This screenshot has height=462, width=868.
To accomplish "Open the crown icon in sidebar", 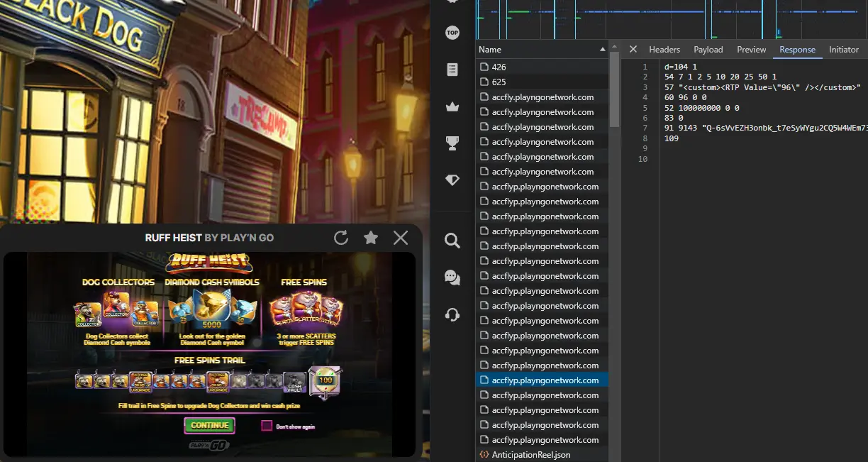I will click(452, 106).
